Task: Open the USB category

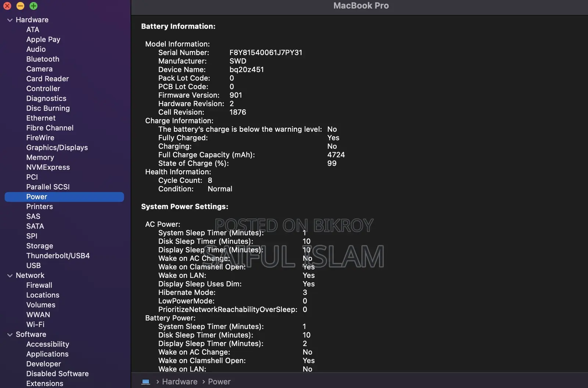Action: pos(33,266)
